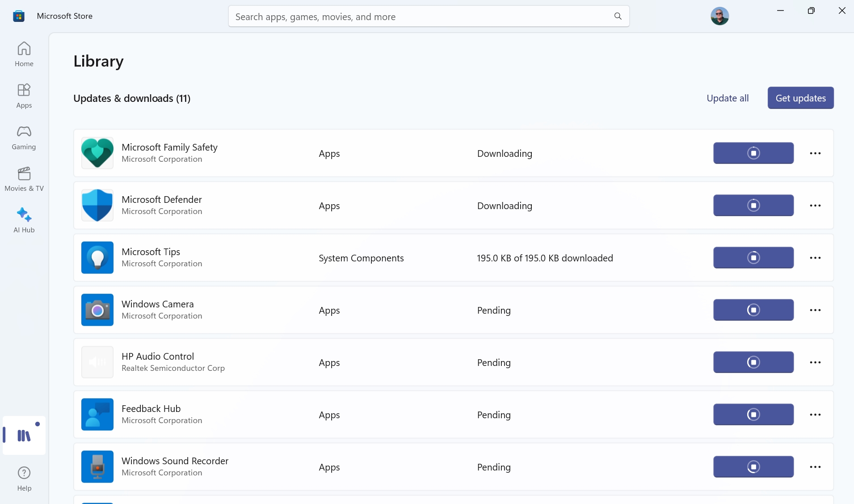Viewport: 854px width, 504px height.
Task: Open the Home page in sidebar
Action: (x=24, y=54)
